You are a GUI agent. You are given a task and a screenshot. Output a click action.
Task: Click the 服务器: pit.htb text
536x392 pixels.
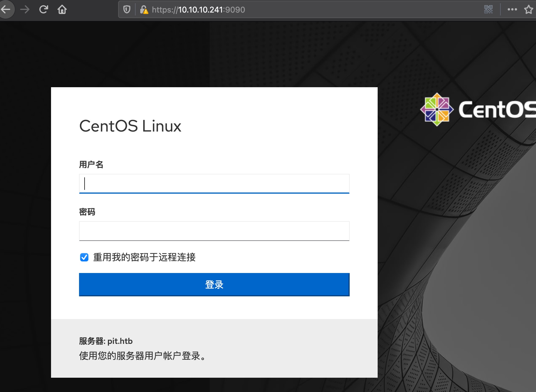point(106,341)
